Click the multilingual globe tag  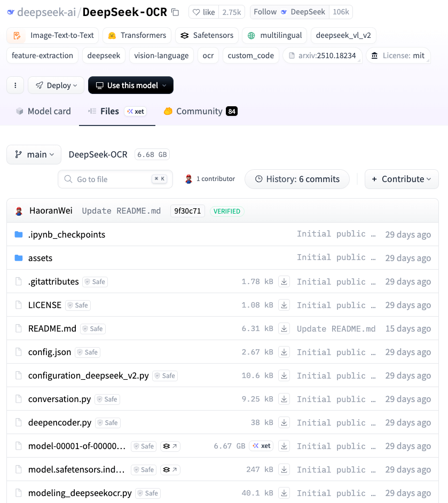[x=274, y=35]
